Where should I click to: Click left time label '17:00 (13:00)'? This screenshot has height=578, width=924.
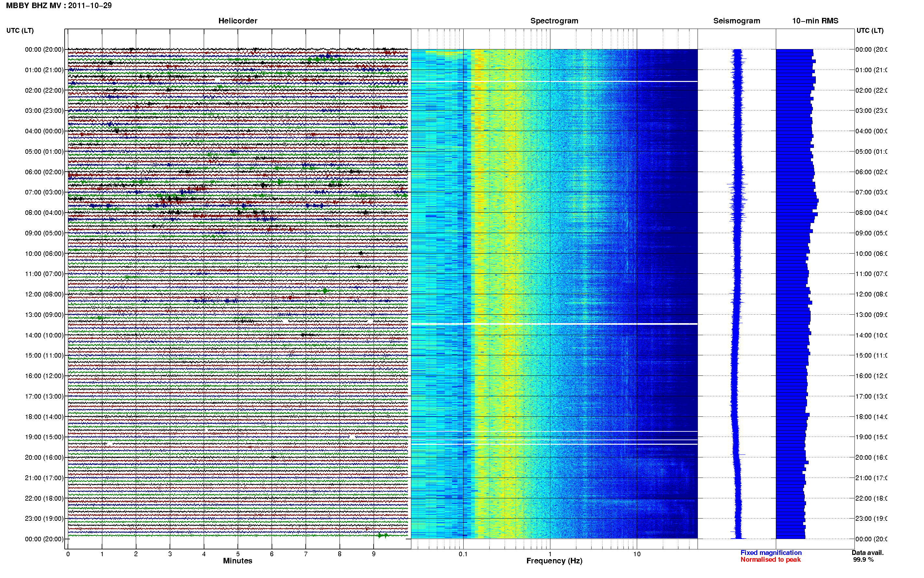[x=44, y=396]
